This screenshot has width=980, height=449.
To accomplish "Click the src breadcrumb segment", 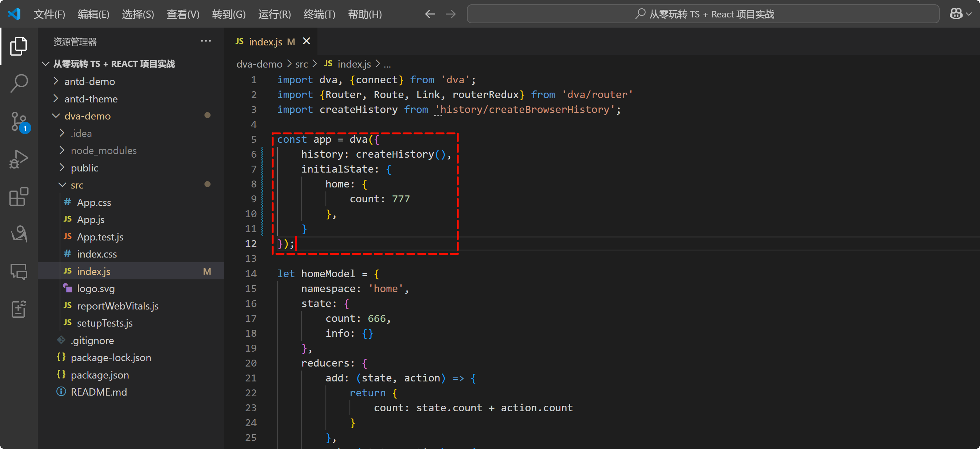I will point(301,64).
